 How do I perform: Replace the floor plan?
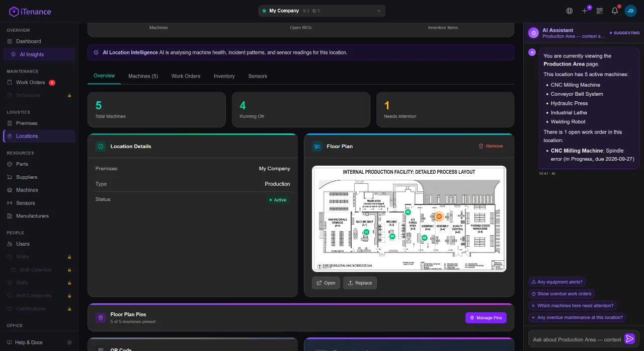click(360, 283)
